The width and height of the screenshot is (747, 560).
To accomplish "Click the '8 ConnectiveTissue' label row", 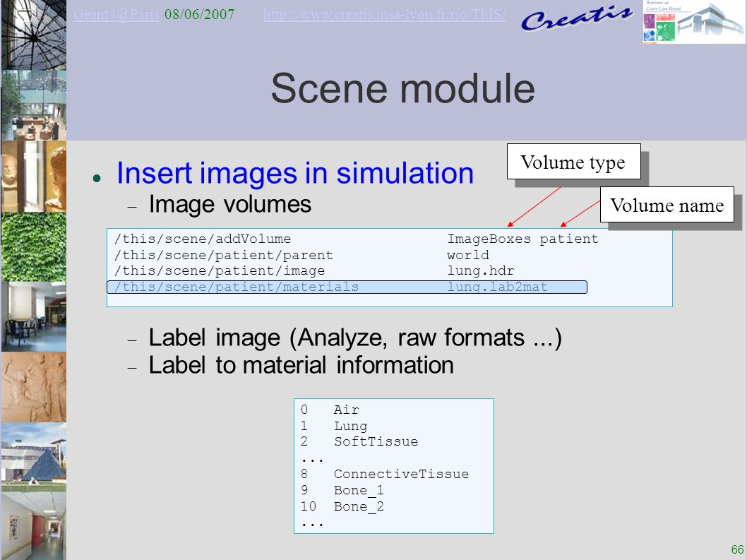I will pyautogui.click(x=385, y=475).
